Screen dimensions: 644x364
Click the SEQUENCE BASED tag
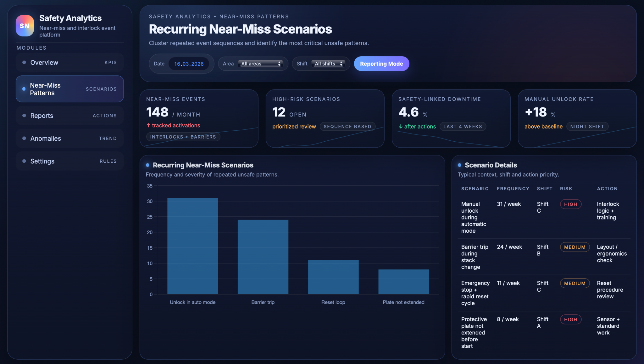point(347,127)
